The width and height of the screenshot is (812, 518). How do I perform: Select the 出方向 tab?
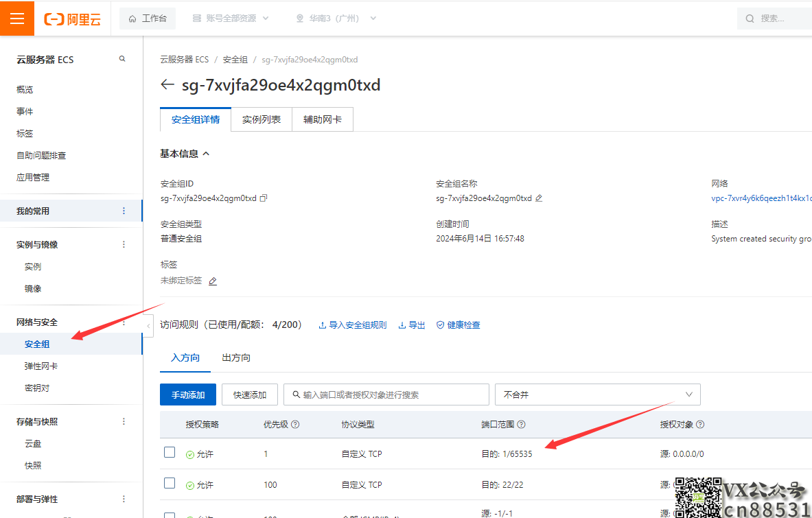(236, 358)
